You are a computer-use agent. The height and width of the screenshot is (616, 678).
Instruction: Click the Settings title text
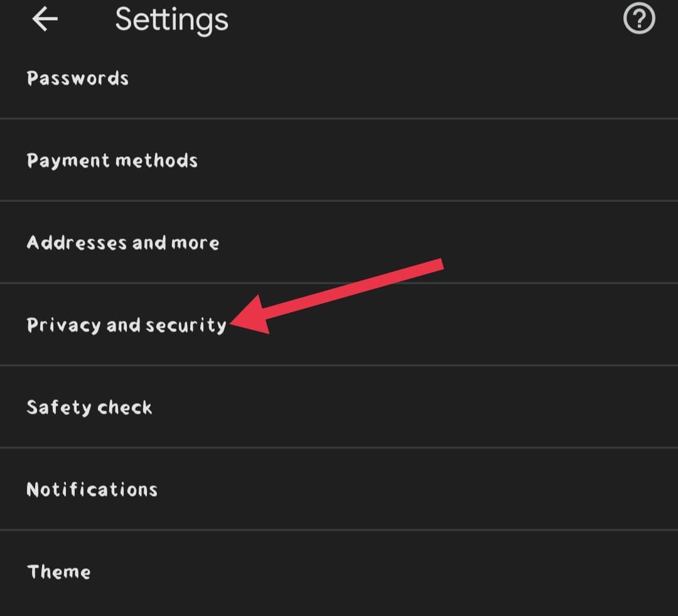[171, 19]
